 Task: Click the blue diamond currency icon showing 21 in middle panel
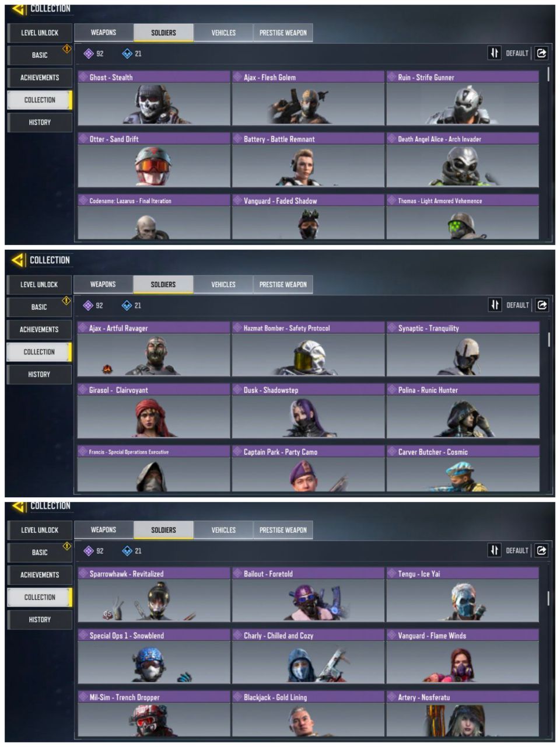(x=127, y=305)
